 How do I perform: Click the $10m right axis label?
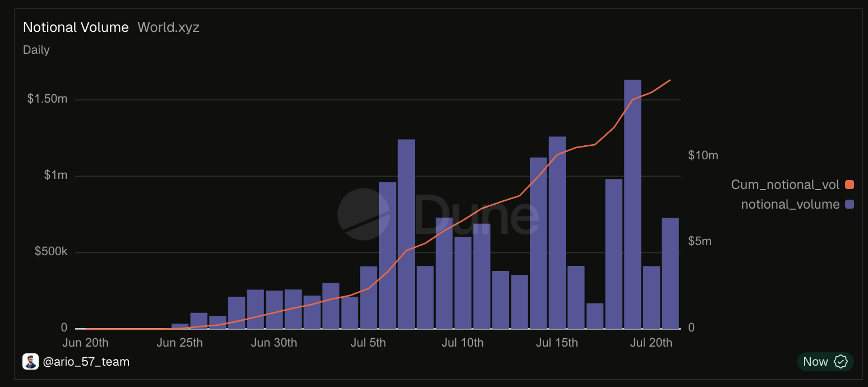[x=703, y=155]
